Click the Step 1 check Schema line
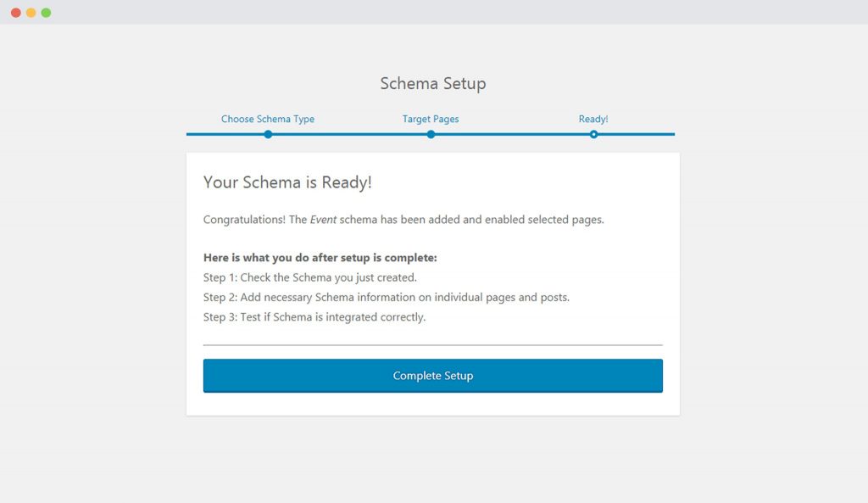 coord(310,277)
